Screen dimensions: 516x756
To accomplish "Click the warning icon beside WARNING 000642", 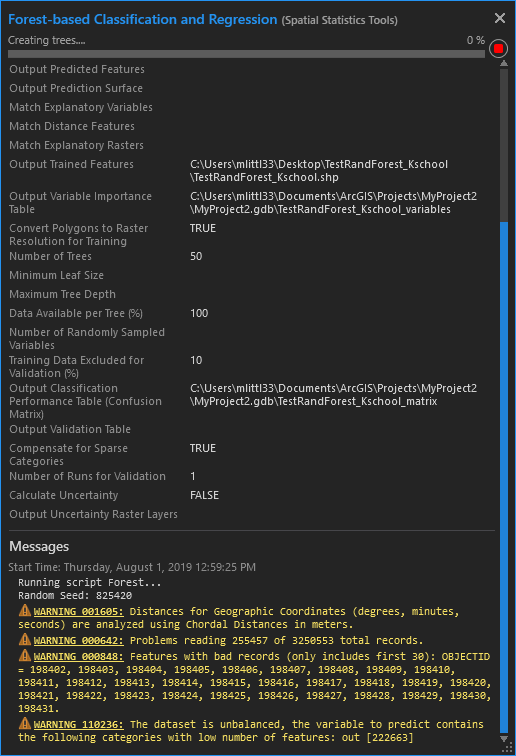I will pyautogui.click(x=25, y=640).
